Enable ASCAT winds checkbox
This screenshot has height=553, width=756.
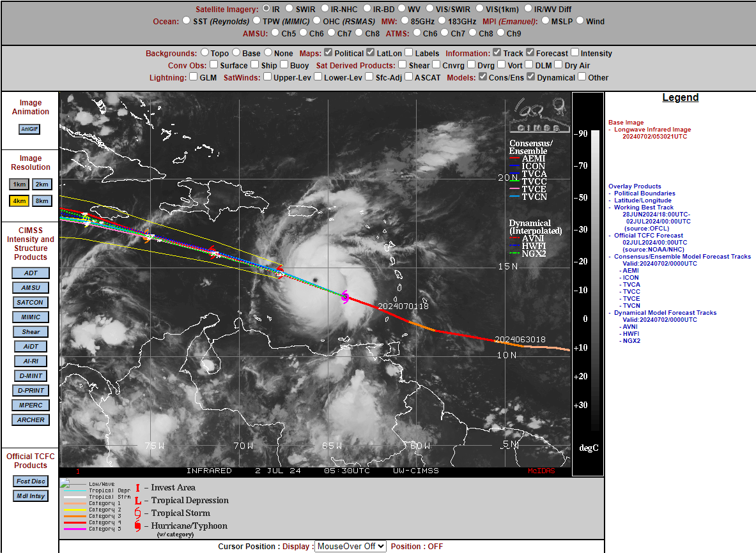click(409, 76)
